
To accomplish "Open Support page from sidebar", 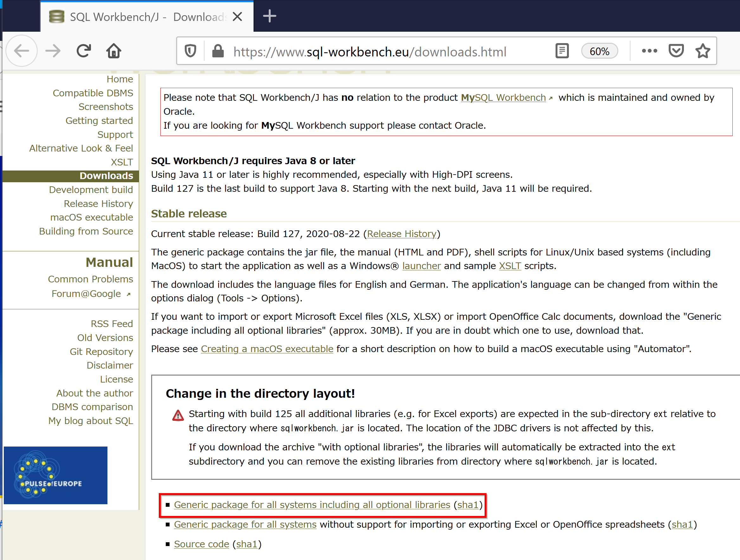I will click(115, 135).
